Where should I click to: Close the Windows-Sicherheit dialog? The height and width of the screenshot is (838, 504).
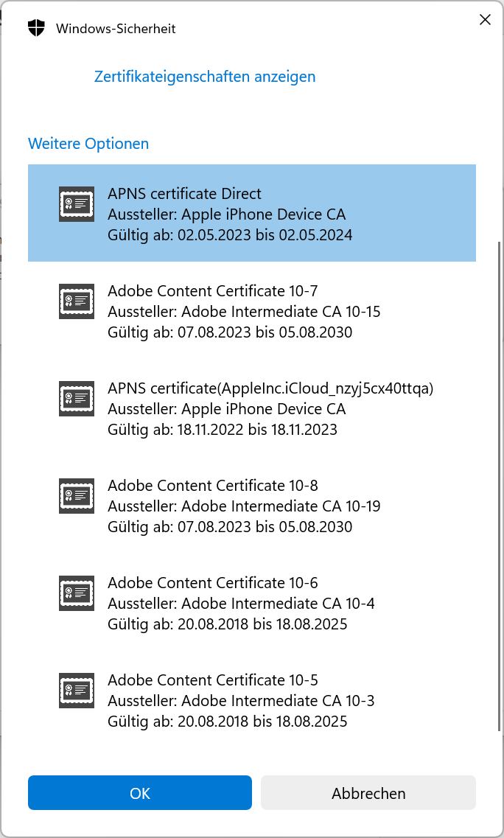485,20
